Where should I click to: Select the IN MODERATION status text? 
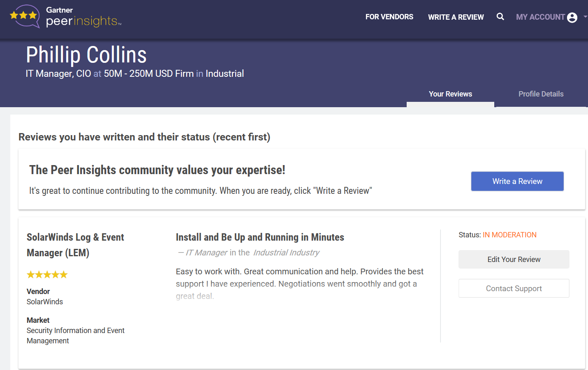[x=509, y=235]
